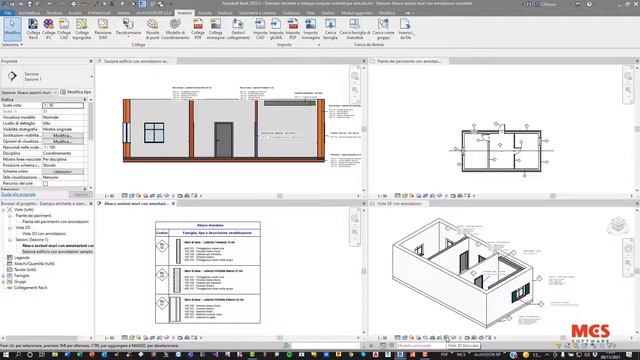Select Vista 3D con annotazioni tree item
This screenshot has width=640, height=360.
[44, 234]
